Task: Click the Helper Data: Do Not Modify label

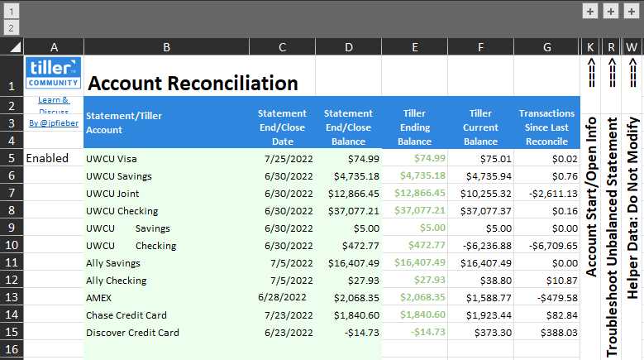Action: coord(632,208)
